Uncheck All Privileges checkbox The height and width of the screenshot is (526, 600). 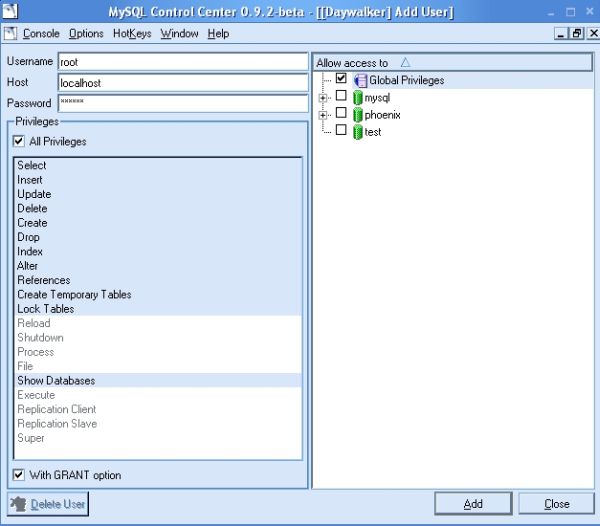point(18,141)
